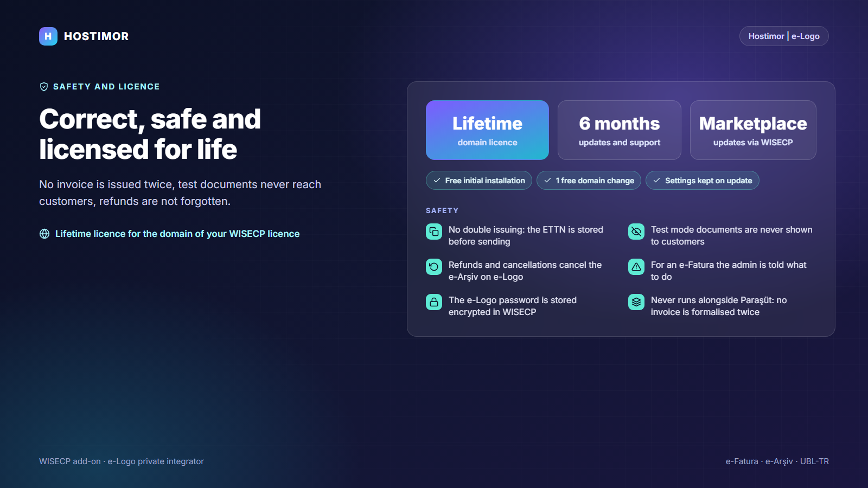The height and width of the screenshot is (488, 868).
Task: Select the 6 months updates and support card
Action: coord(620,130)
